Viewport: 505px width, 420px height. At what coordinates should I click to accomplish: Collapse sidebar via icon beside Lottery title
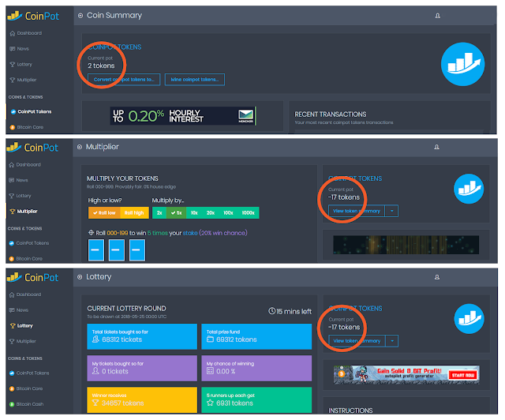[x=80, y=277]
